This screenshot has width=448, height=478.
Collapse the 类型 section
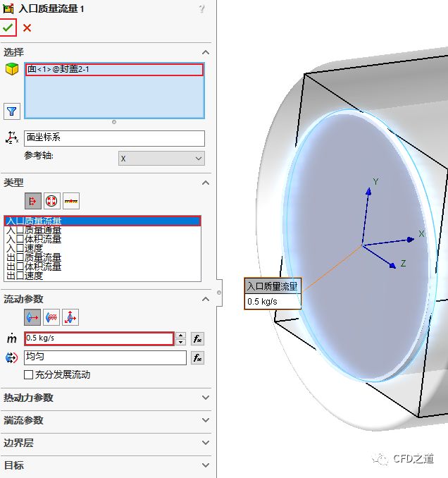pos(206,183)
